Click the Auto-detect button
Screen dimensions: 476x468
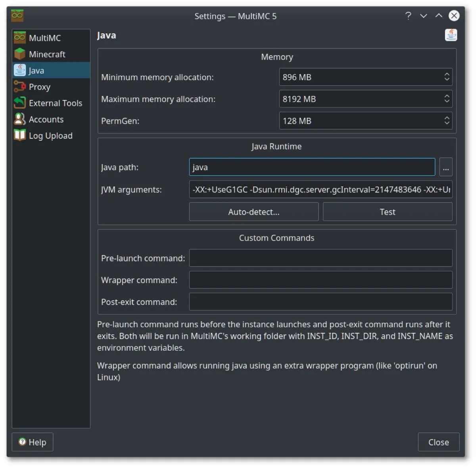(x=254, y=212)
